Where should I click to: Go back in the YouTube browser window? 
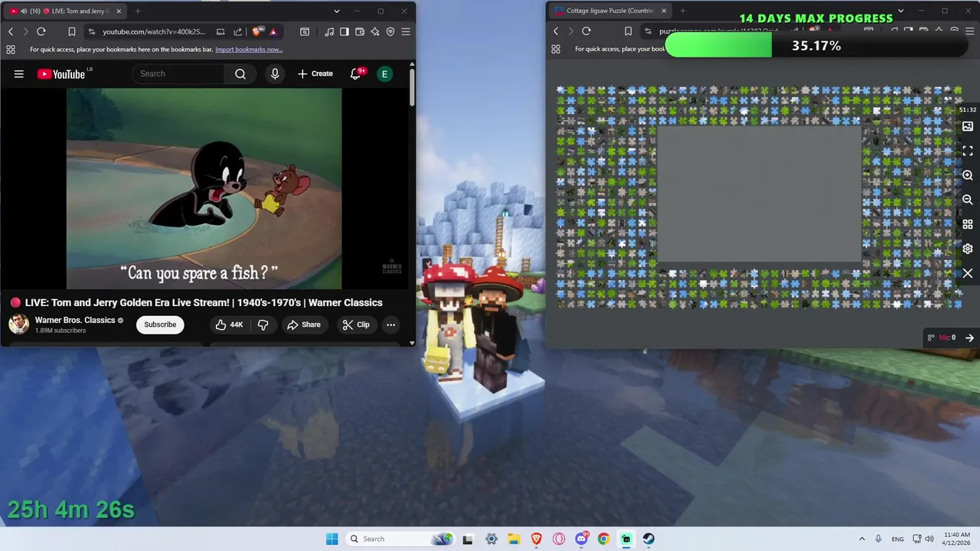[11, 31]
